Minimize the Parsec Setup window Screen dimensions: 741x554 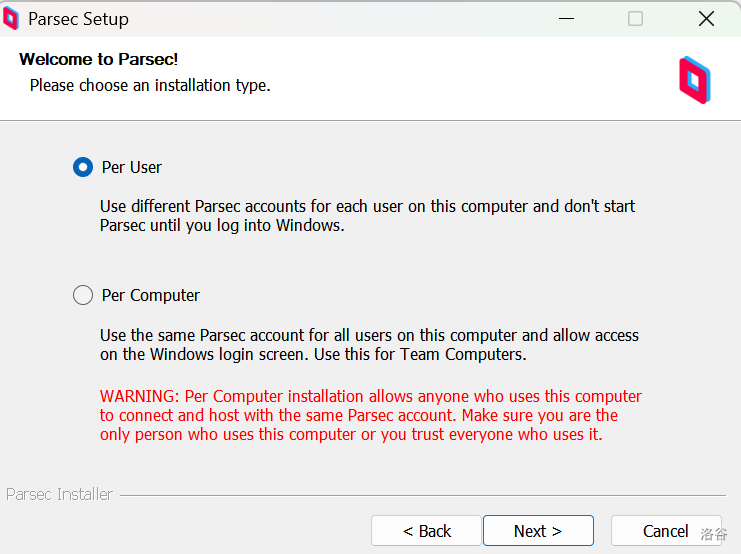click(x=565, y=19)
